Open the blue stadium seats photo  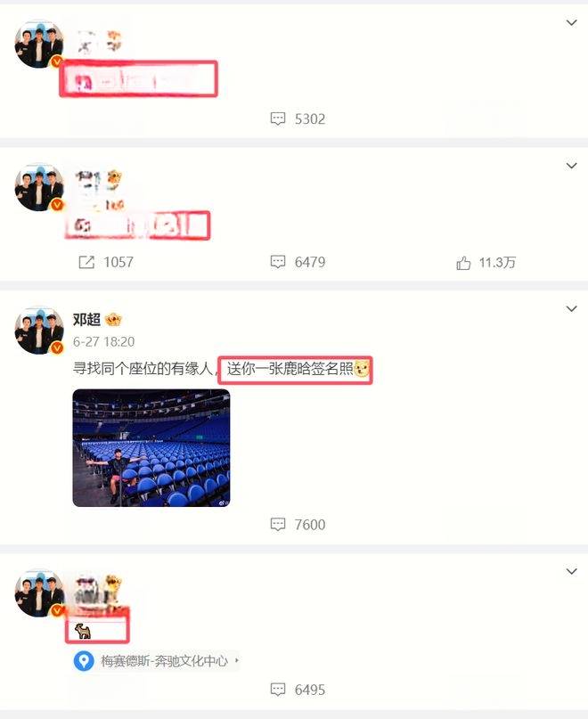(151, 448)
